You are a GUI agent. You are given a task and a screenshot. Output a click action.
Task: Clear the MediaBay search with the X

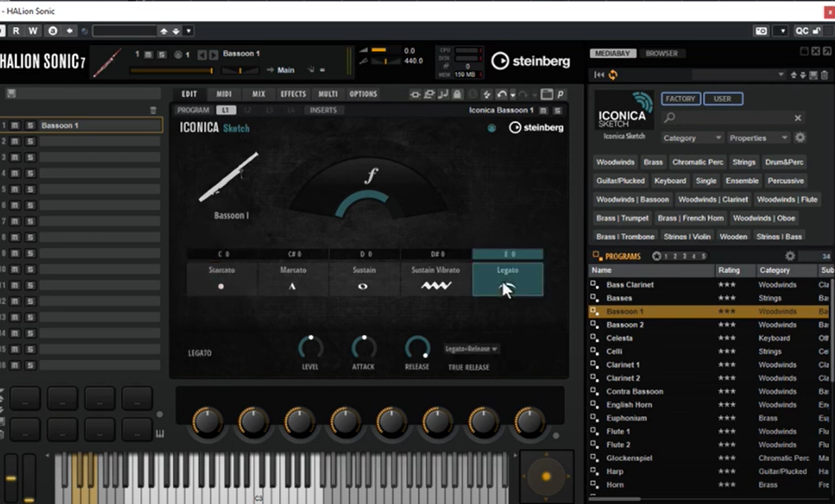click(798, 118)
